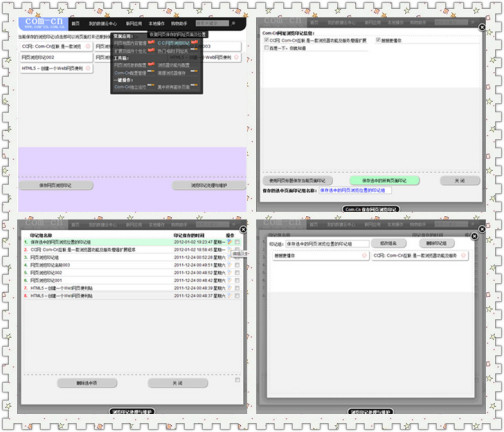Click rename-group button beside 印记组 field
Image resolution: width=504 pixels, height=432 pixels.
[389, 243]
